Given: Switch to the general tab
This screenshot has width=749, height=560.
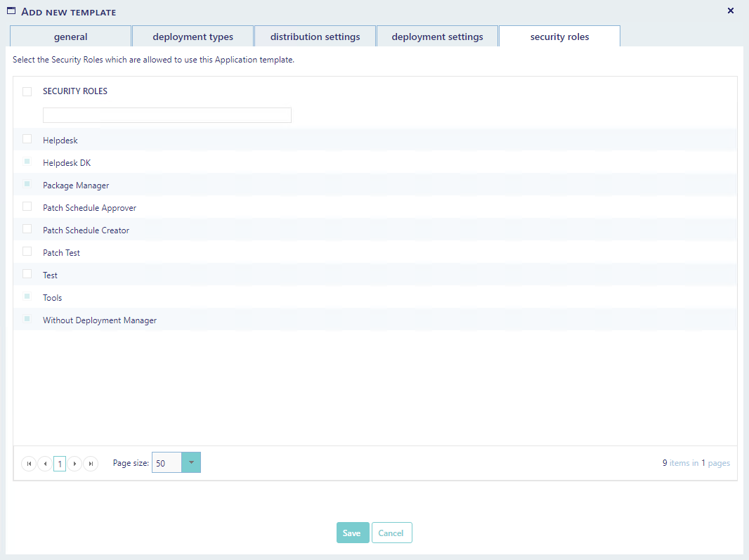Looking at the screenshot, I should pyautogui.click(x=70, y=37).
